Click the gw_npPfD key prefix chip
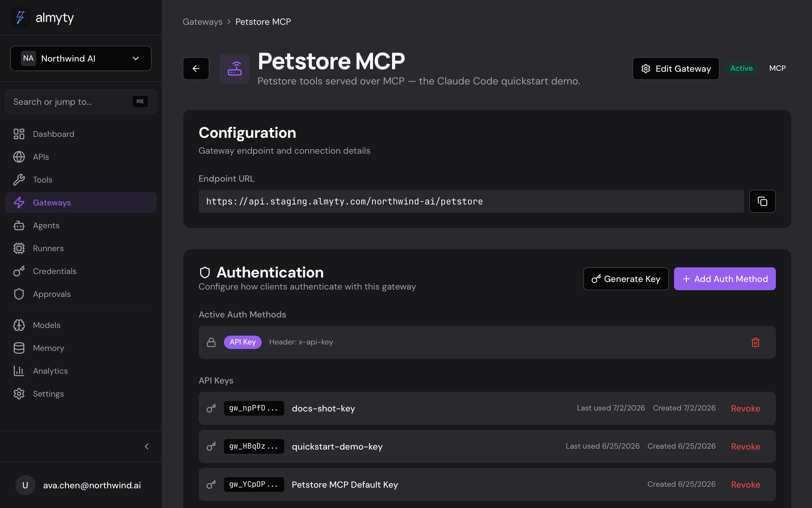Screen dimensions: 812x508 pyautogui.click(x=254, y=408)
